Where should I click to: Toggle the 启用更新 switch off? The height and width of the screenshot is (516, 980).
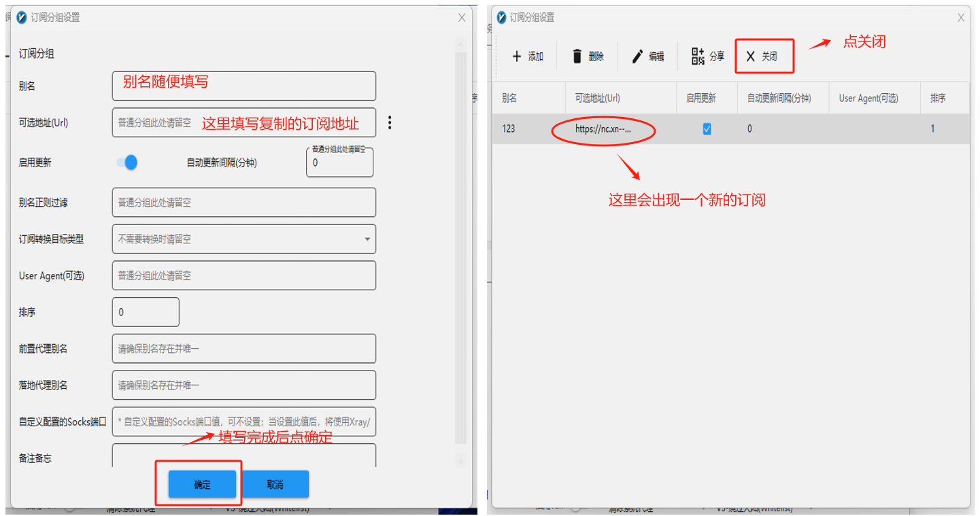click(x=127, y=162)
